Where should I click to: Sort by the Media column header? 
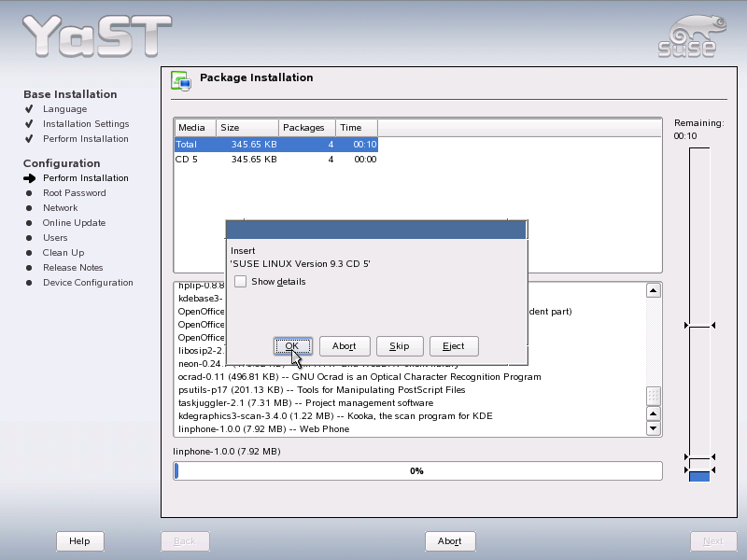195,128
